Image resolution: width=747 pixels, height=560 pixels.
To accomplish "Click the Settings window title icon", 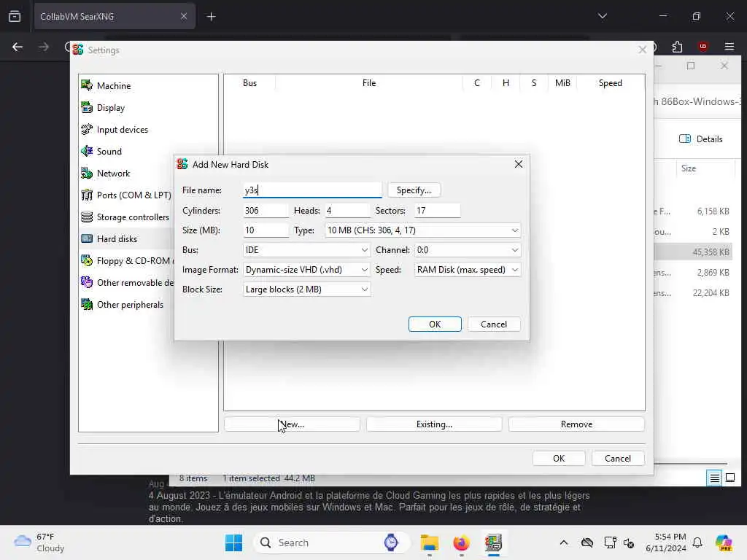I will tap(78, 50).
